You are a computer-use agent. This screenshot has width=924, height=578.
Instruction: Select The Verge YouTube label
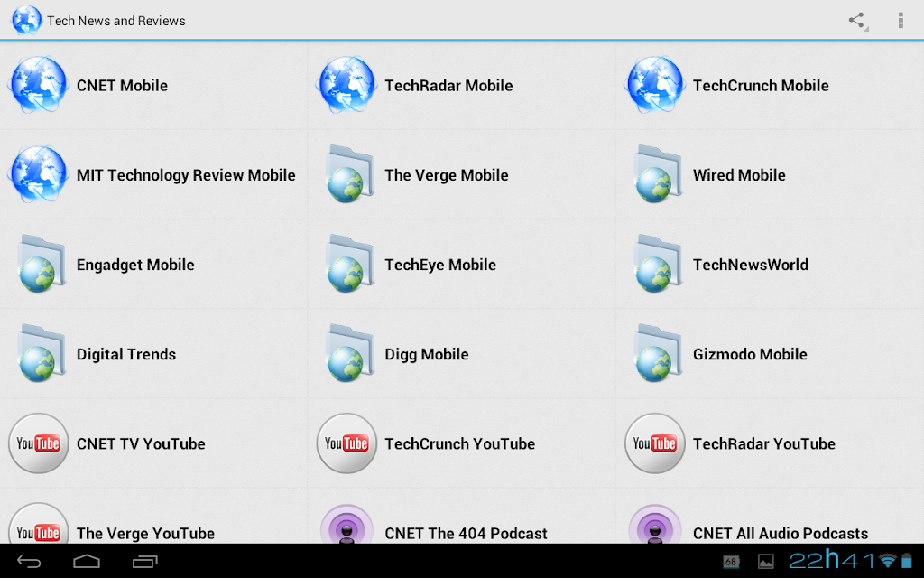[x=145, y=534]
